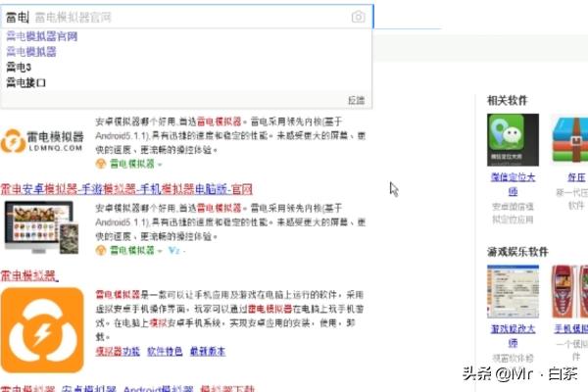This screenshot has height=392, width=588.
Task: Click 反馈 feedback link in suggestions
Action: point(357,100)
